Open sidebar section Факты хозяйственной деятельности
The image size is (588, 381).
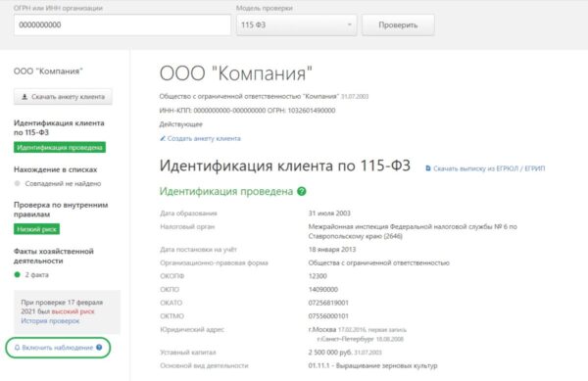click(x=54, y=256)
